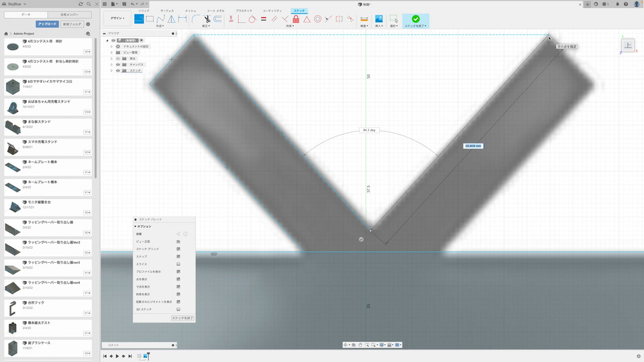The image size is (644, 362).
Task: Apply the Equal constraint
Action: click(x=263, y=19)
